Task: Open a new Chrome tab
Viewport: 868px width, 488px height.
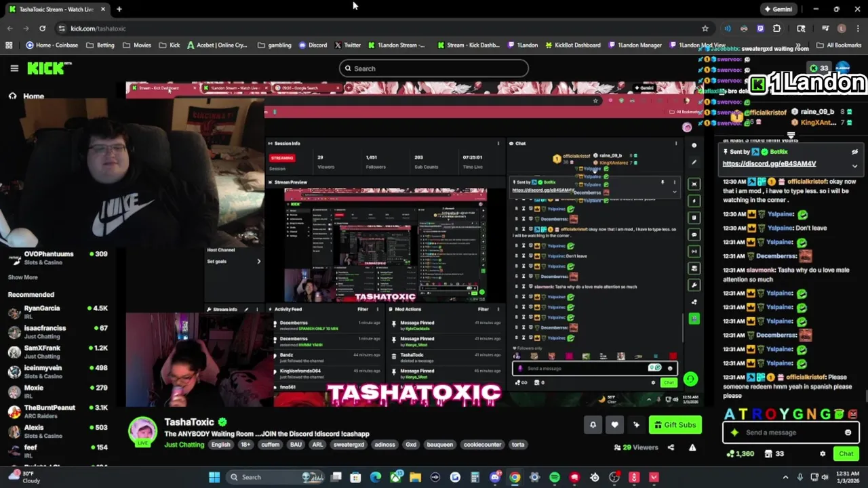Action: click(119, 9)
